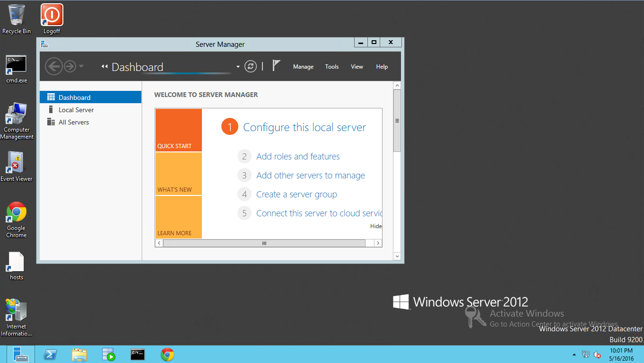644x363 pixels.
Task: Open the View menu
Action: [357, 67]
